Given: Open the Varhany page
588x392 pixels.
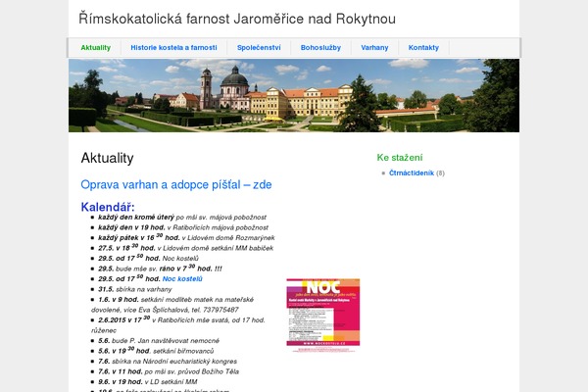Looking at the screenshot, I should tap(374, 48).
